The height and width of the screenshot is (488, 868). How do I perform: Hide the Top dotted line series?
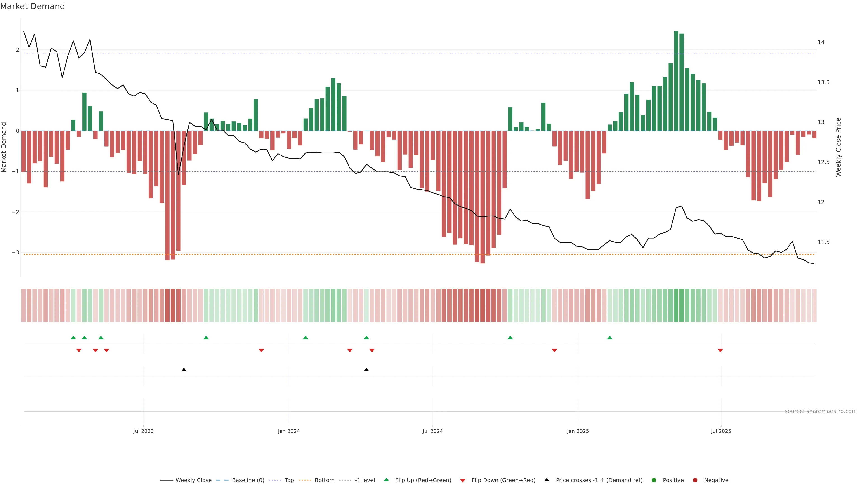289,480
